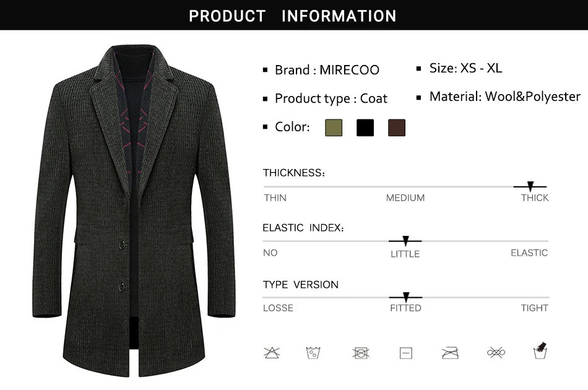Click the THIN label on thickness scale
The image size is (588, 390).
click(x=275, y=197)
